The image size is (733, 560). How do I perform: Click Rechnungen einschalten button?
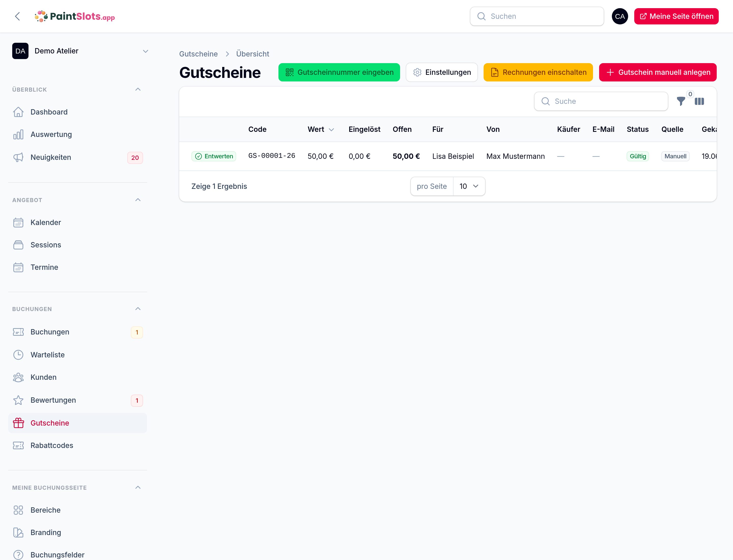click(x=538, y=72)
